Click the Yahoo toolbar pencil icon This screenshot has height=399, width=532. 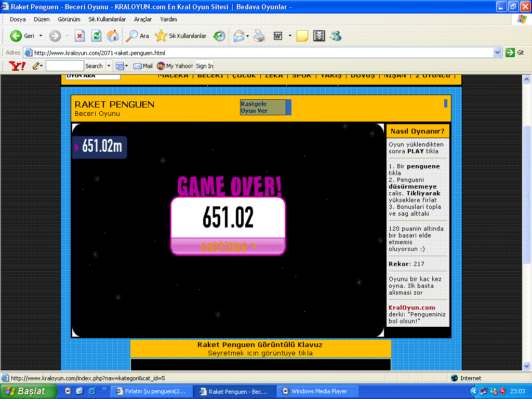click(36, 66)
